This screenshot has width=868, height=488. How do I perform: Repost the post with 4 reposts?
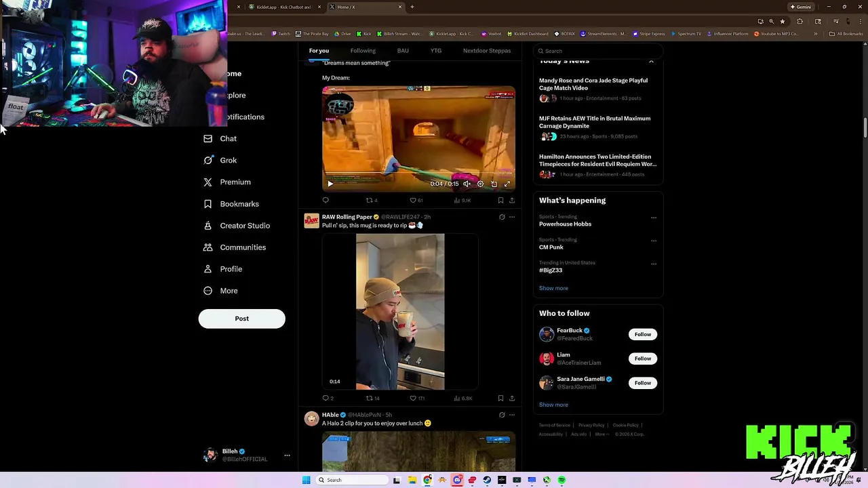[372, 200]
